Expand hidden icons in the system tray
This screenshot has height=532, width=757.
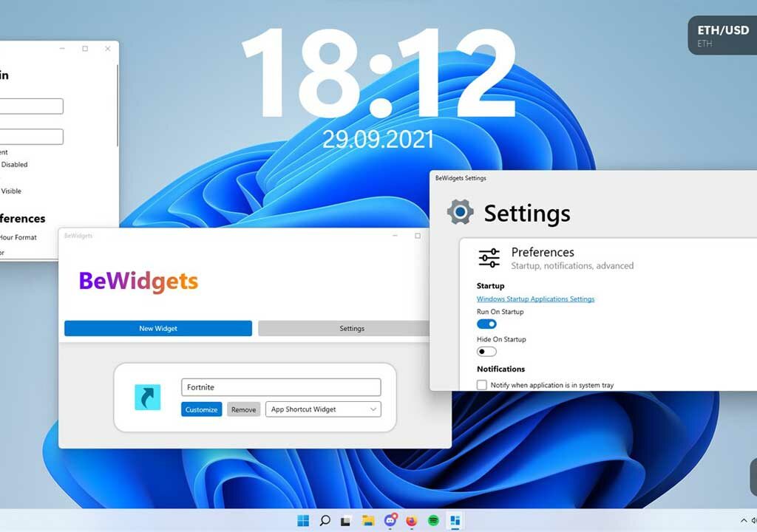(744, 521)
